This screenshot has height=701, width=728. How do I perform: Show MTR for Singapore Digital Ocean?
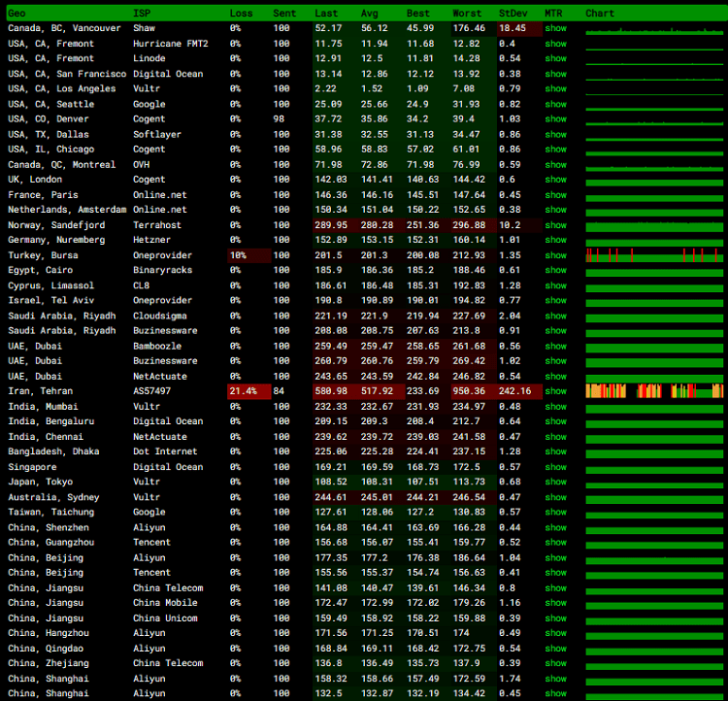coord(556,467)
